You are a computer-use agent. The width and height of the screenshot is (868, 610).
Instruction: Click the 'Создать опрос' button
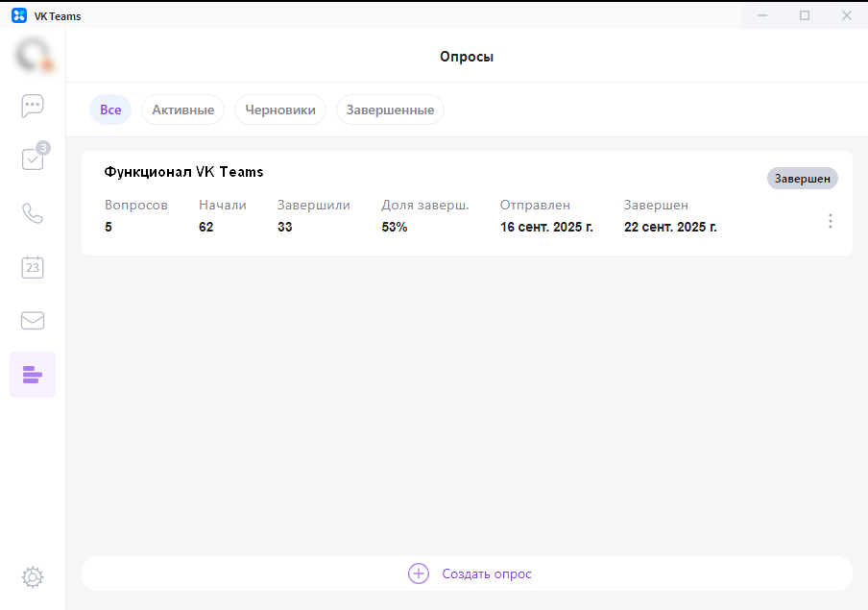[486, 573]
